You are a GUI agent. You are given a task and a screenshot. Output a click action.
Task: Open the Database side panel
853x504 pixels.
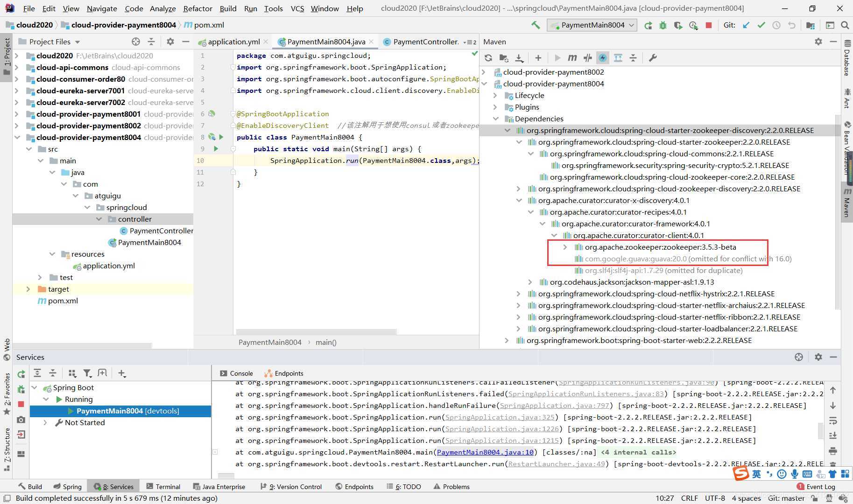847,58
